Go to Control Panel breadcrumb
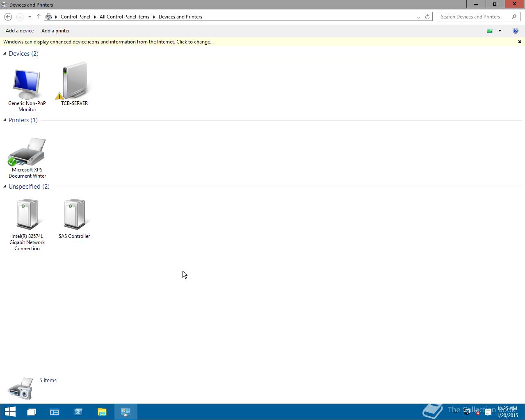Screen dimensions: 525x420 [x=75, y=17]
